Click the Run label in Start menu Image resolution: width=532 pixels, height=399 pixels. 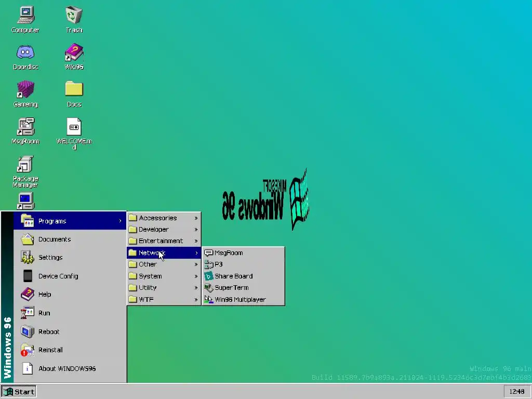tap(44, 313)
